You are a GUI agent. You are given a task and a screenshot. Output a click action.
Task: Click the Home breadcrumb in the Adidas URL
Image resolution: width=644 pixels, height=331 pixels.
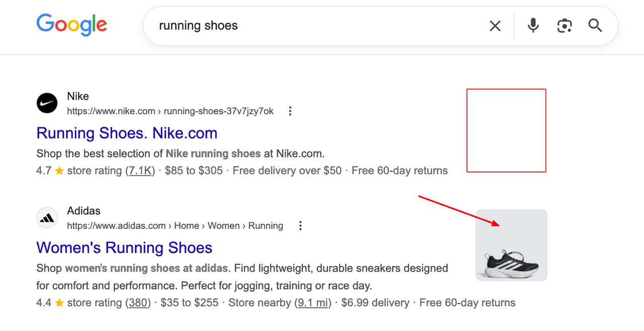coord(187,225)
